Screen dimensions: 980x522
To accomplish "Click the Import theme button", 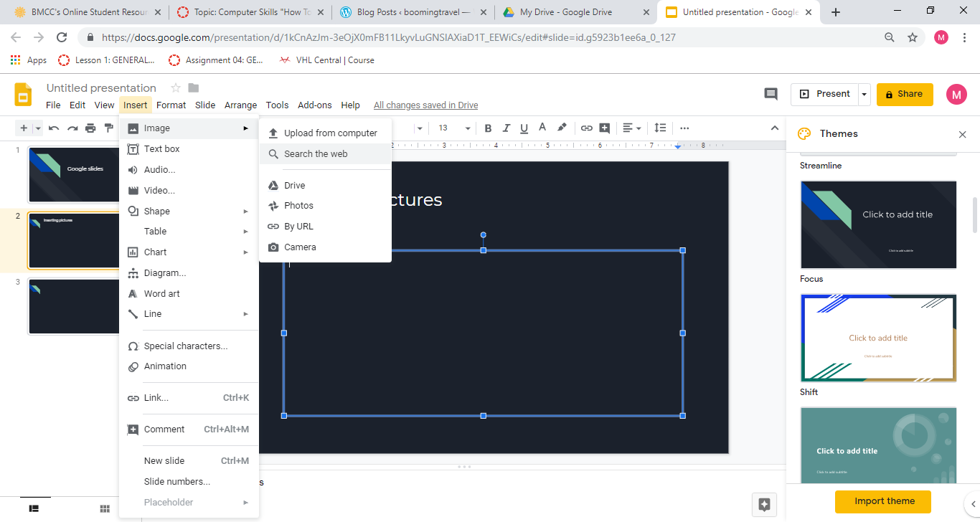I will (884, 501).
